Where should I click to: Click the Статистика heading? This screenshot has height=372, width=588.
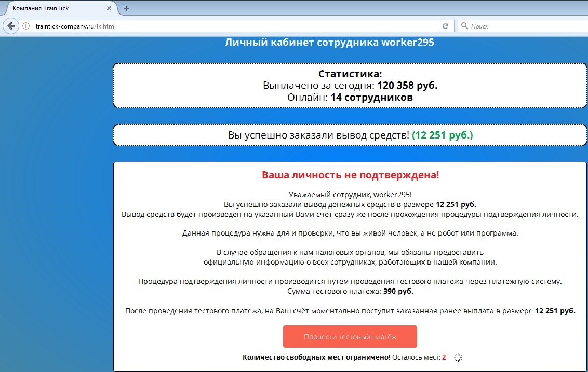pyautogui.click(x=350, y=74)
